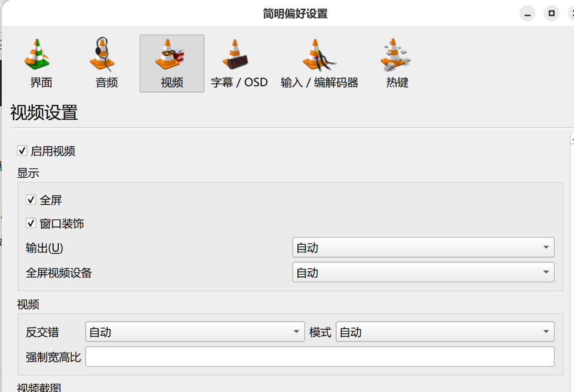The width and height of the screenshot is (574, 392).
Task: Click the 输出(U) label text
Action: point(44,248)
